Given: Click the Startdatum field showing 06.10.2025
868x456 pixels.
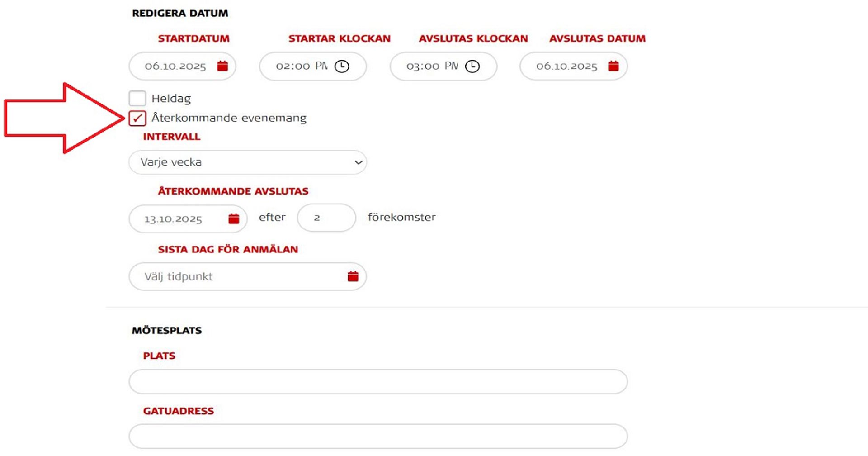Looking at the screenshot, I should coord(175,66).
